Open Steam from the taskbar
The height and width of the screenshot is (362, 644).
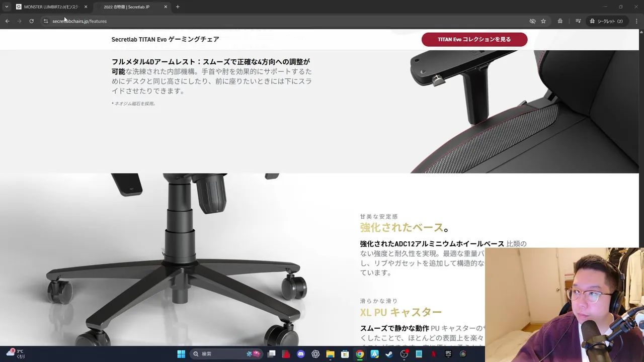click(x=389, y=354)
